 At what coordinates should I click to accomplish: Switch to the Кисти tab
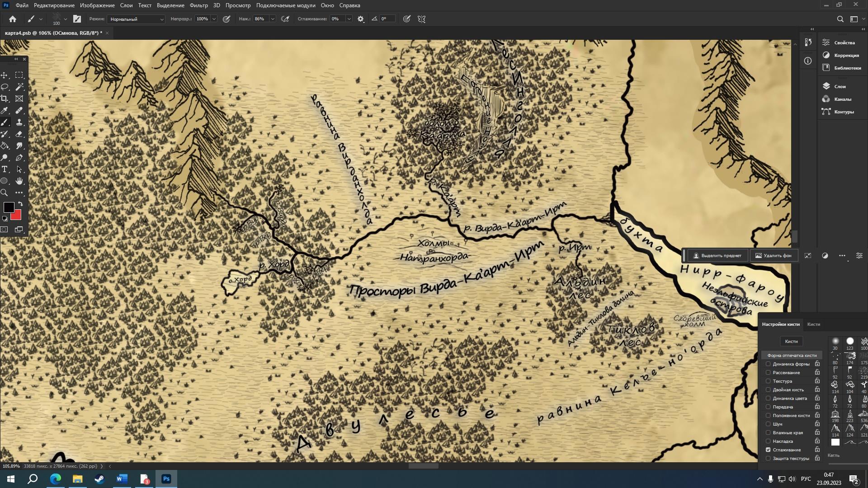(813, 324)
